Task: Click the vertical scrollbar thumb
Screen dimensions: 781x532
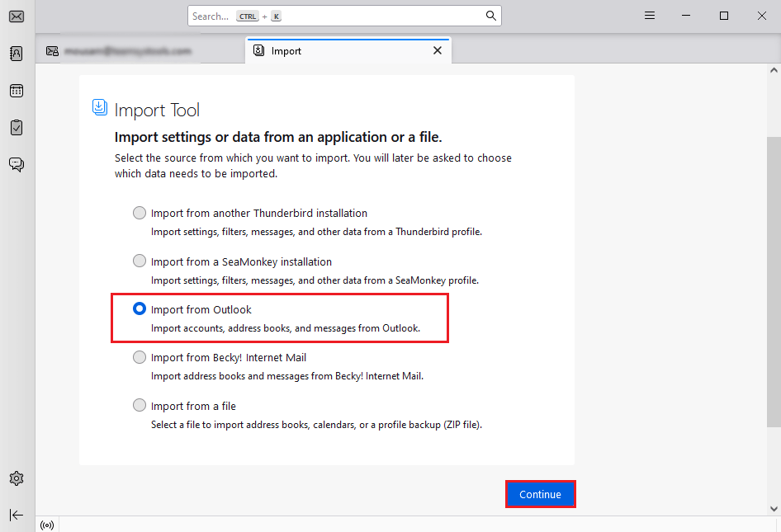Action: (774, 282)
